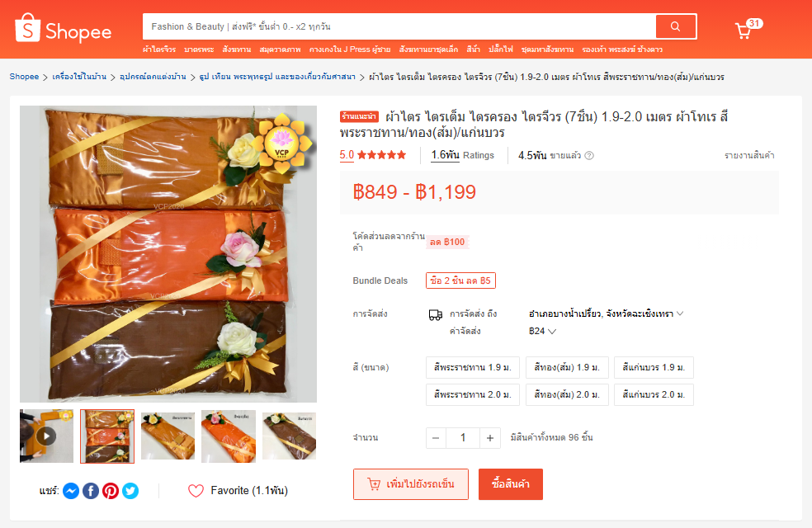Click the ซื้อสินค้า buy now button

point(511,484)
